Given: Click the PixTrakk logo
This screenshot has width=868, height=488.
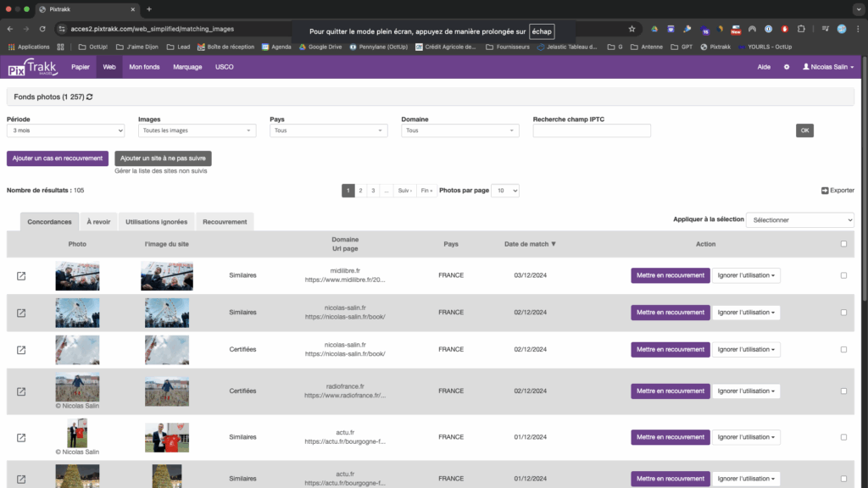Looking at the screenshot, I should 33,67.
